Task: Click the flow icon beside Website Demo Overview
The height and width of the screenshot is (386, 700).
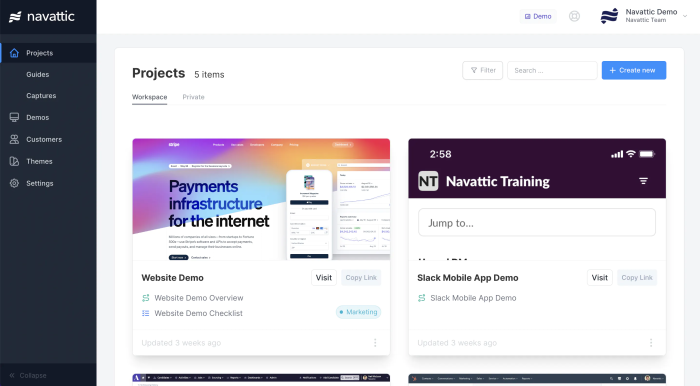Action: tap(146, 298)
